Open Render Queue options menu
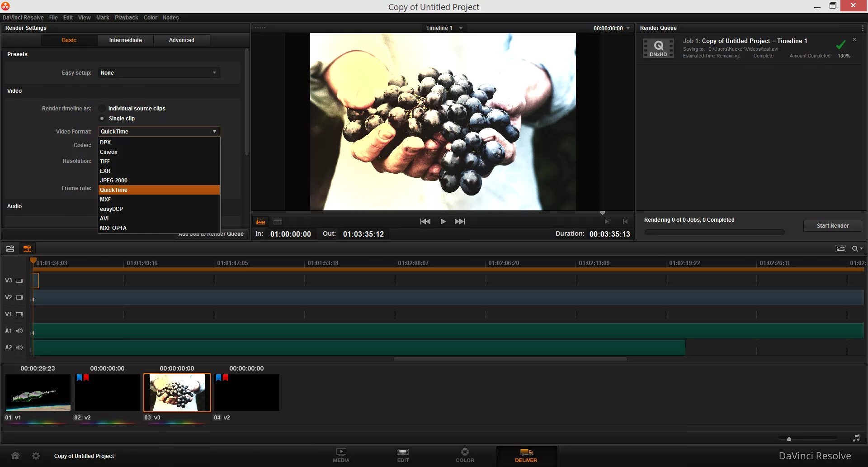Viewport: 868px width, 467px height. [863, 28]
